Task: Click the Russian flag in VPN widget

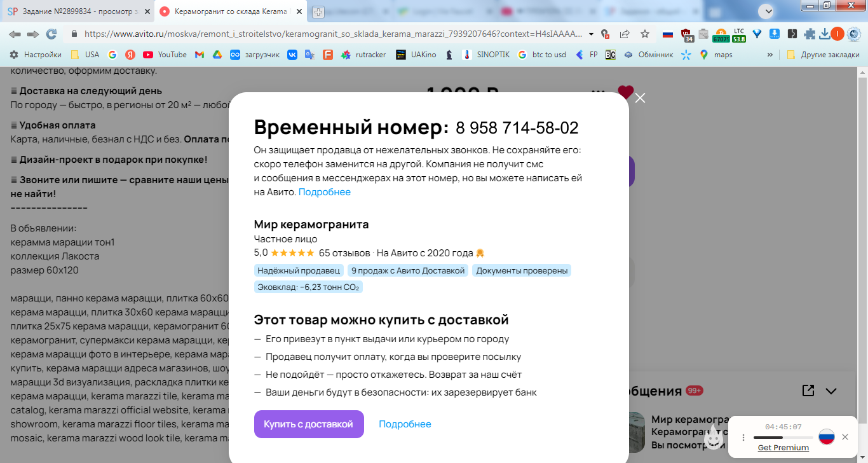Action: [826, 437]
